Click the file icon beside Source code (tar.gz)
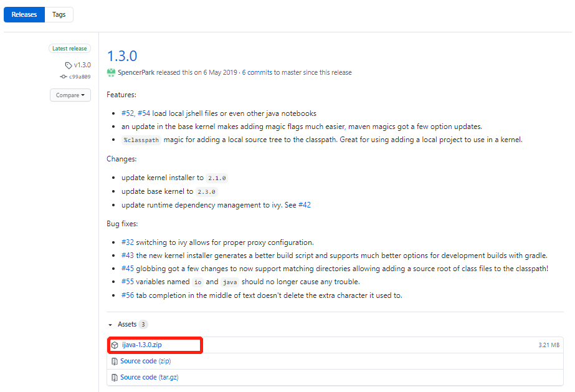This screenshot has width=575, height=392. [115, 376]
